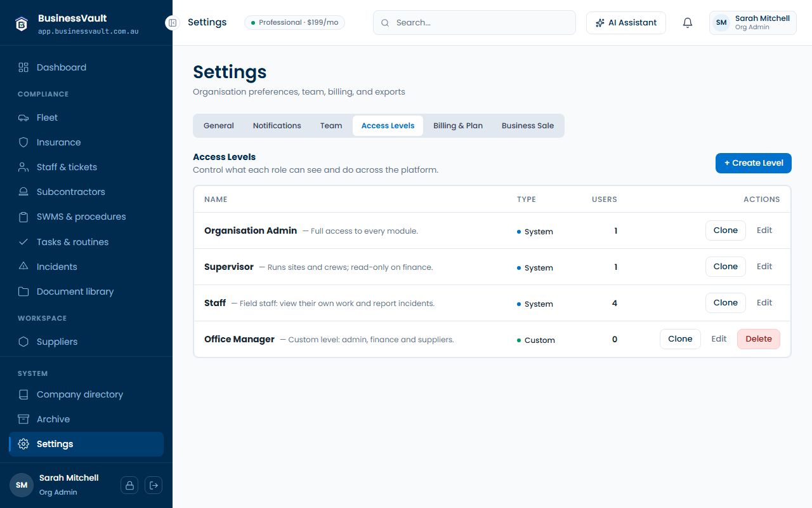Open the Notifications tab
The height and width of the screenshot is (508, 812).
(x=277, y=126)
